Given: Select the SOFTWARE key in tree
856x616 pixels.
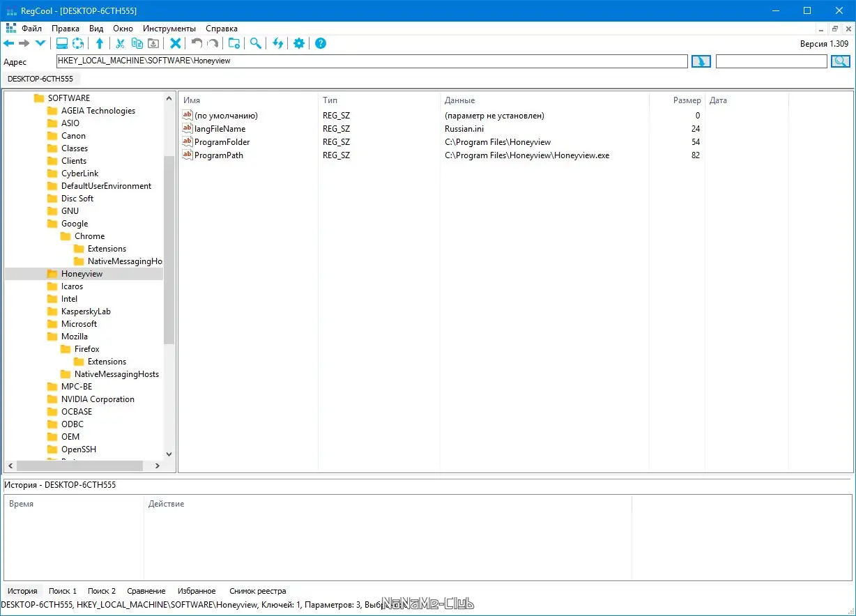Looking at the screenshot, I should point(68,98).
